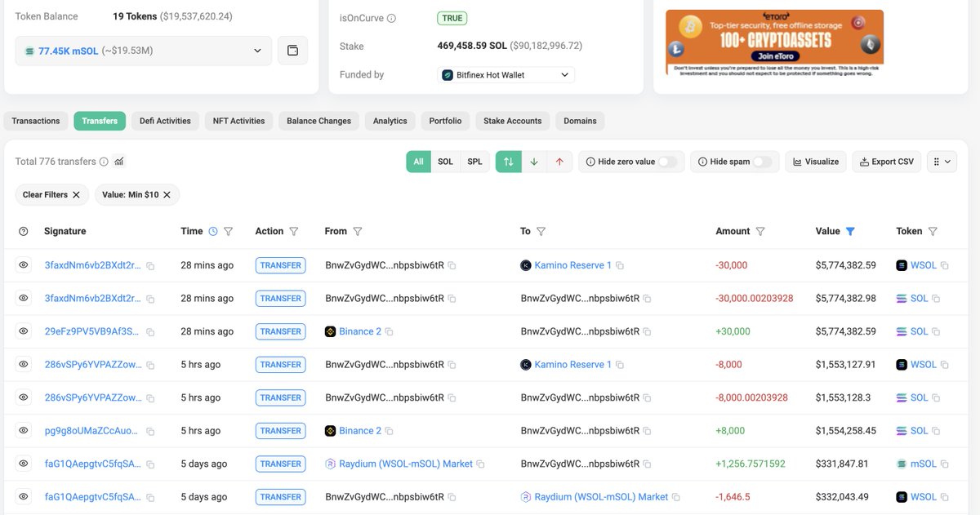Viewport: 980px width, 515px height.
Task: Expand the Bitfinex Hot Wallet dropdown
Action: click(506, 75)
